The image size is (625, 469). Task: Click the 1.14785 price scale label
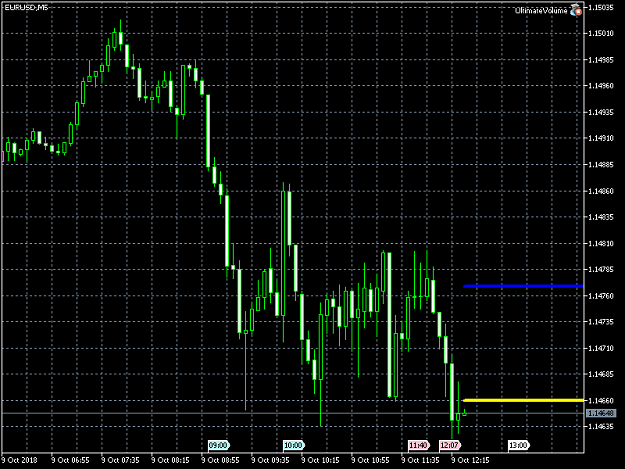click(601, 270)
